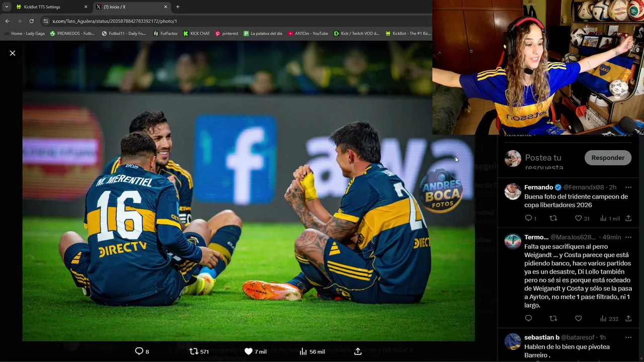Close the KickBot TTS Settings tab
This screenshot has height=362, width=644.
point(86,7)
